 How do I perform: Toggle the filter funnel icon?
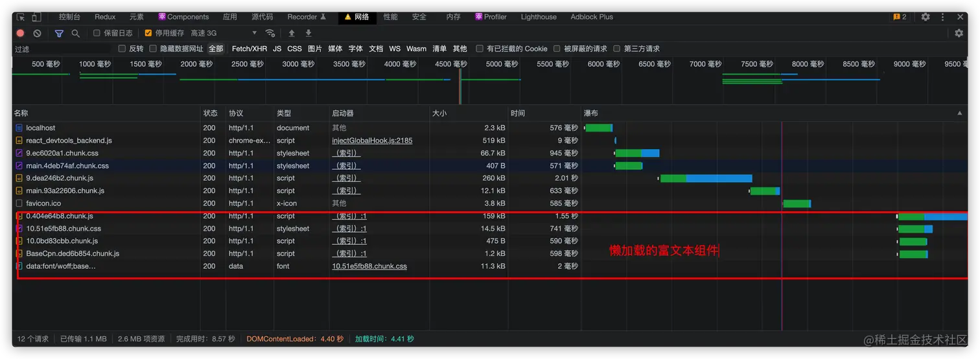click(x=59, y=33)
